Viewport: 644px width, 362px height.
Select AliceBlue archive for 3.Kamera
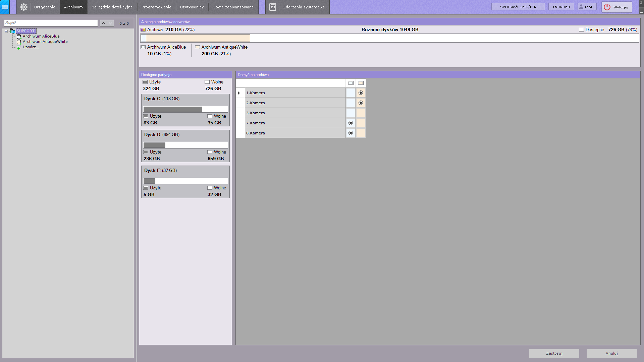click(x=351, y=113)
